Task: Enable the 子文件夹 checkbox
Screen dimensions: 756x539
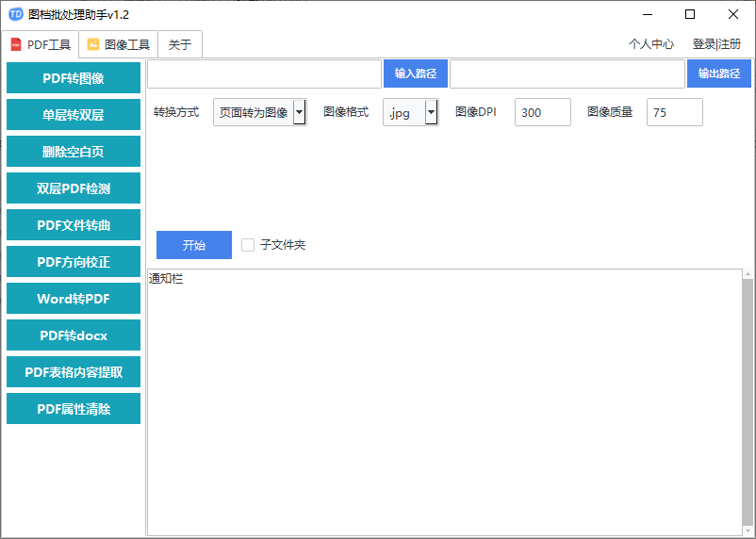Action: click(248, 245)
